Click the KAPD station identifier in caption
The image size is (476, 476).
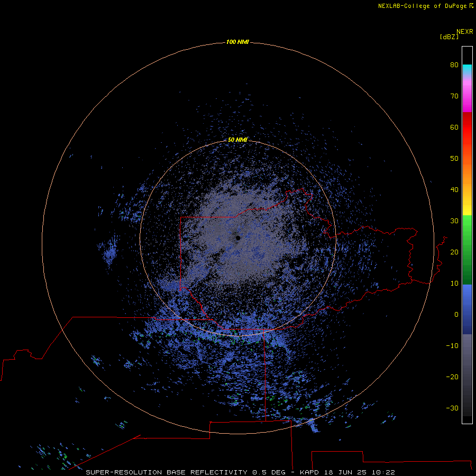tap(309, 472)
